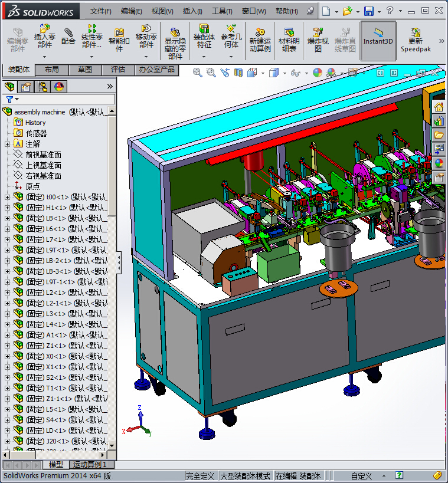
Task: Click the New document icon
Action: (326, 11)
